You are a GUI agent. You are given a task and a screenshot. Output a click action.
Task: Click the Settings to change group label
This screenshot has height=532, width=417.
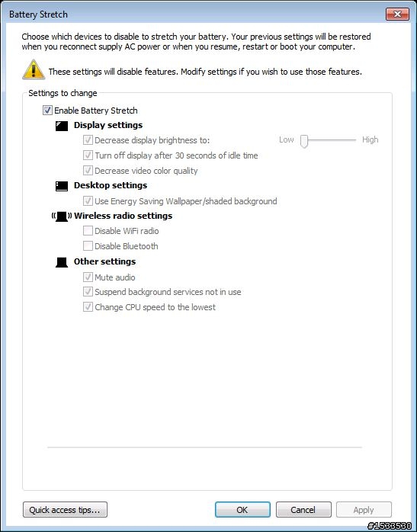click(63, 93)
